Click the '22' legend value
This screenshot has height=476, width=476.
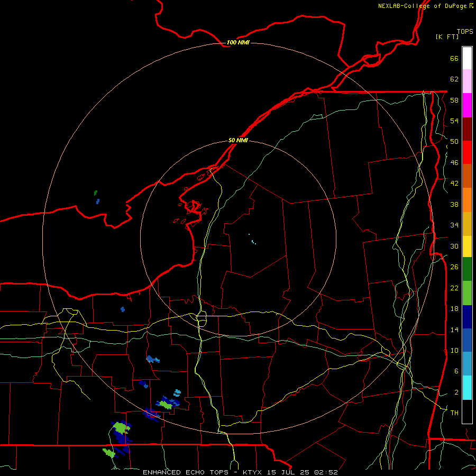[x=454, y=288]
